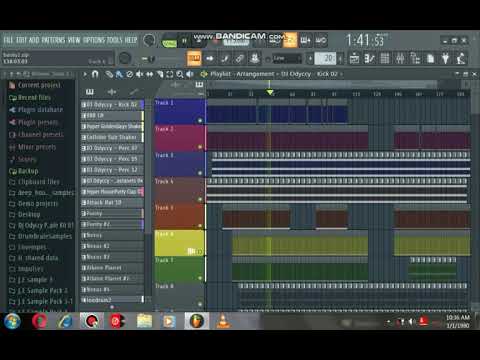Click the page icon in main toolbar

pos(431,59)
